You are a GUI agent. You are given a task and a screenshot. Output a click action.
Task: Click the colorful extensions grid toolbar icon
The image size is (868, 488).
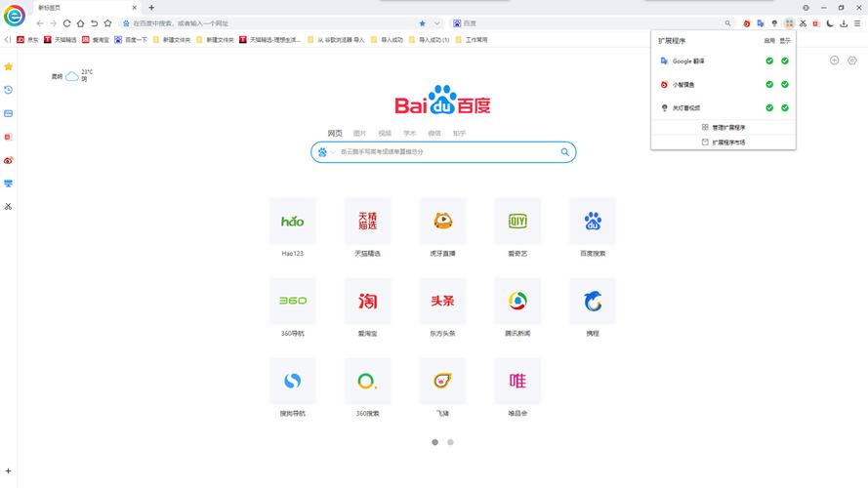tap(789, 23)
